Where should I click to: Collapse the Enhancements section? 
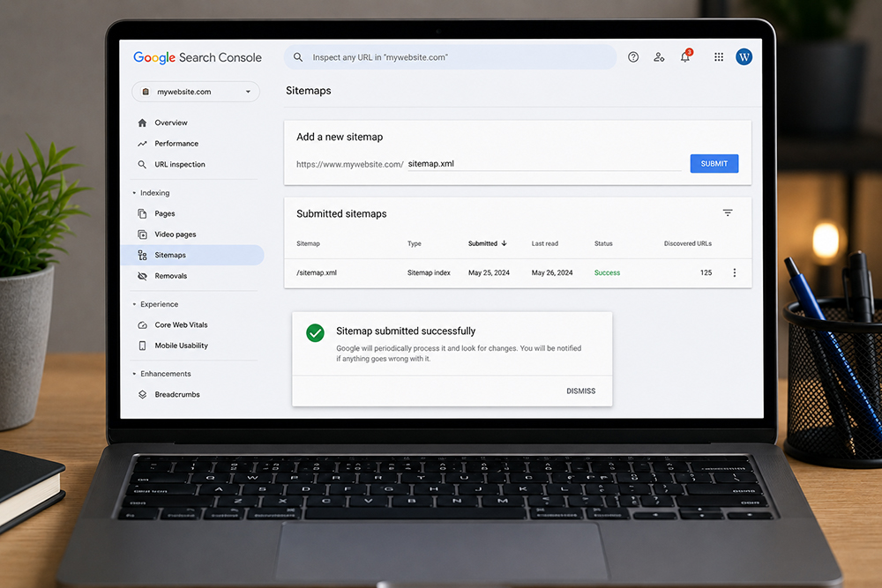click(x=134, y=374)
